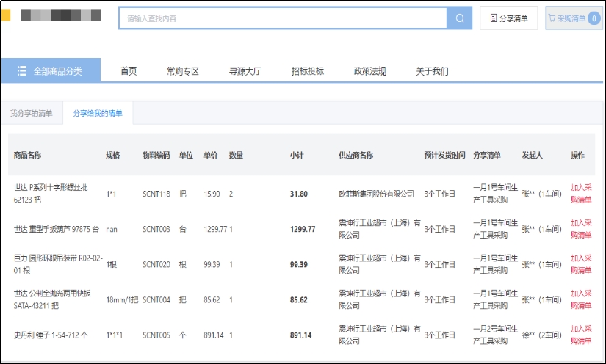Add 巨力 圆形环眼吊装带 to purchase list

tap(581, 264)
